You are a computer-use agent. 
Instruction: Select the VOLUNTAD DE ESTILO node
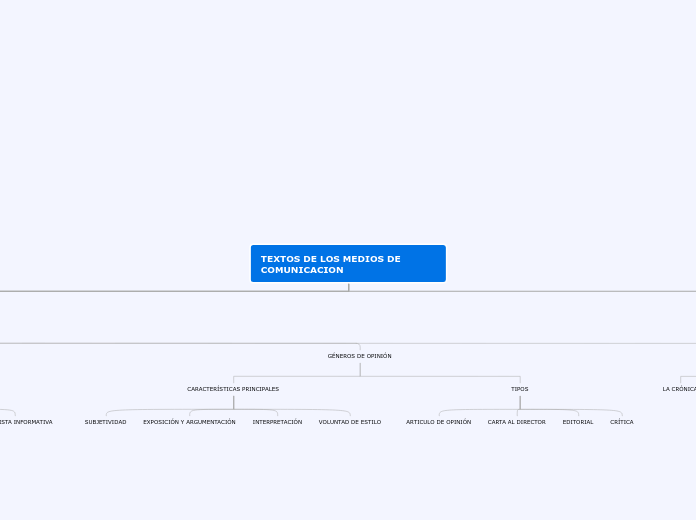[x=350, y=422]
